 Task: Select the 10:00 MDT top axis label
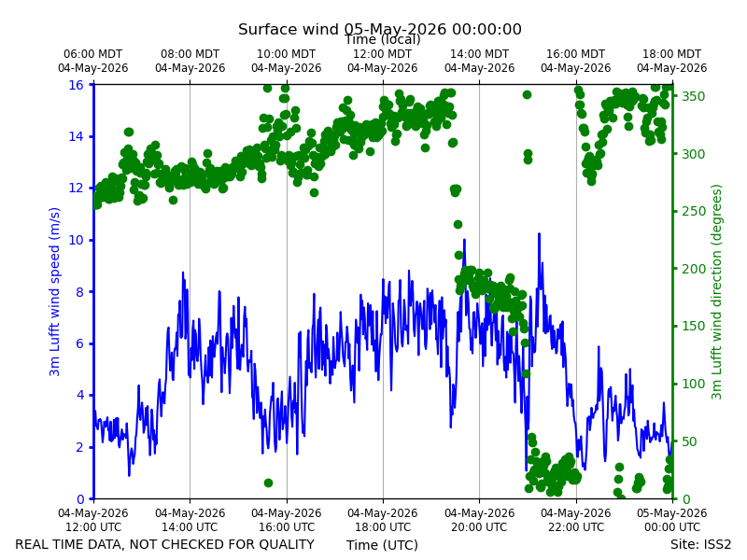[x=287, y=61]
